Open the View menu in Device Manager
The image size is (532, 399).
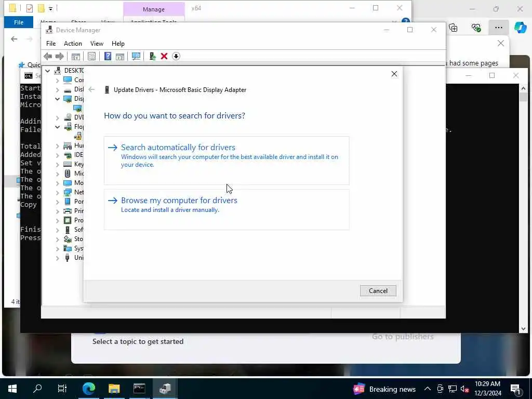pos(97,44)
